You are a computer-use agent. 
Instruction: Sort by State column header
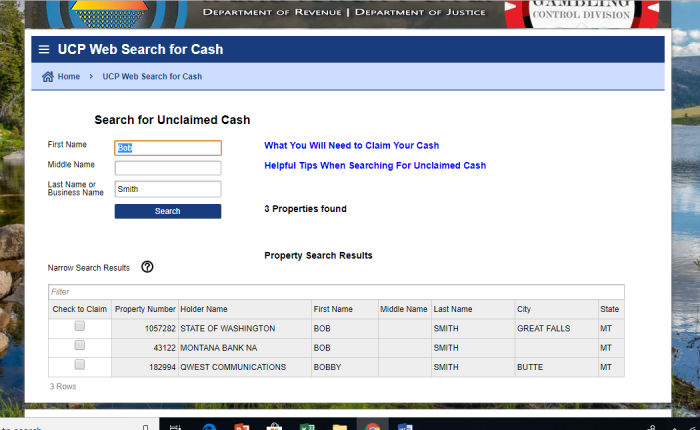[611, 309]
